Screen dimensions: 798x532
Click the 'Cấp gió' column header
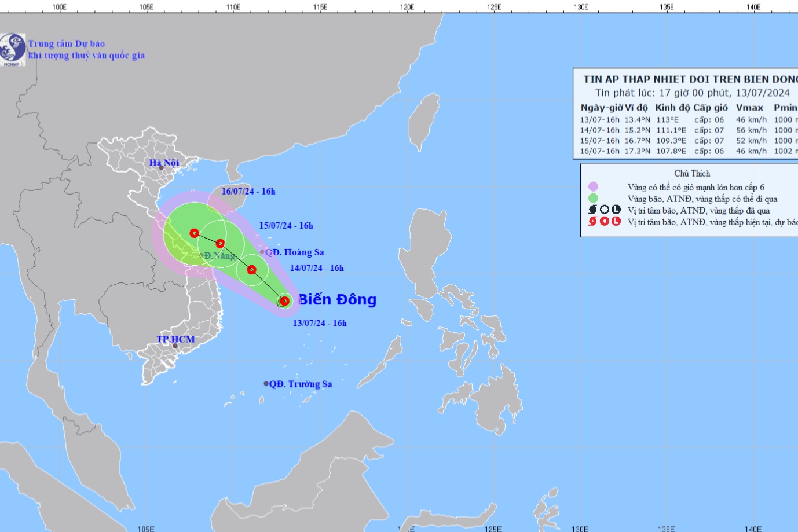[711, 108]
